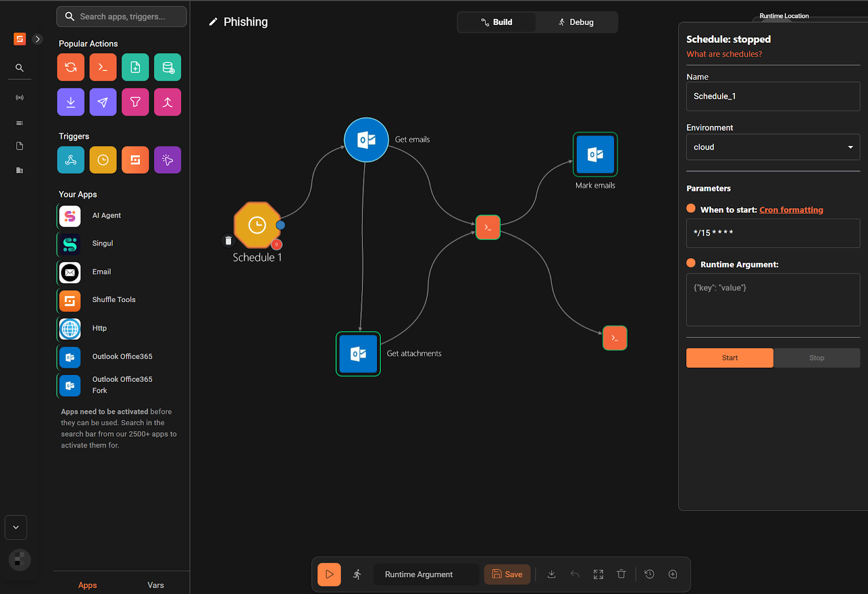This screenshot has width=868, height=594.
Task: Click the fit-to-screen icon in bottom toolbar
Action: click(x=598, y=574)
